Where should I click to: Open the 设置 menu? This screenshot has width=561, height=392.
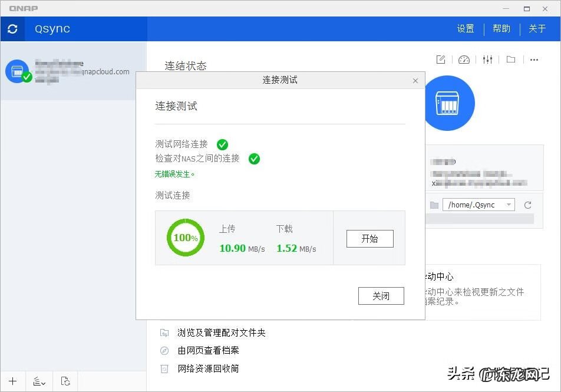tap(466, 29)
